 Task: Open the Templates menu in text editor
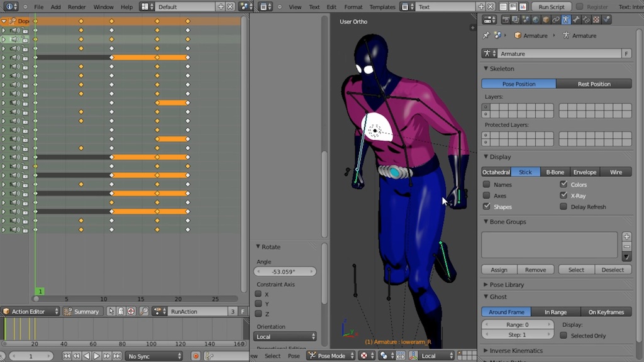tap(382, 6)
